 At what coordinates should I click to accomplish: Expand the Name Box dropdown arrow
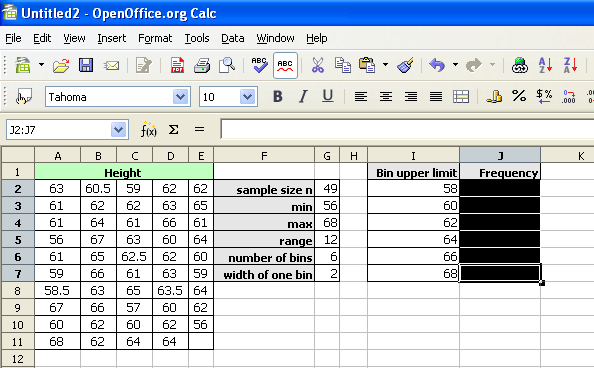point(119,130)
